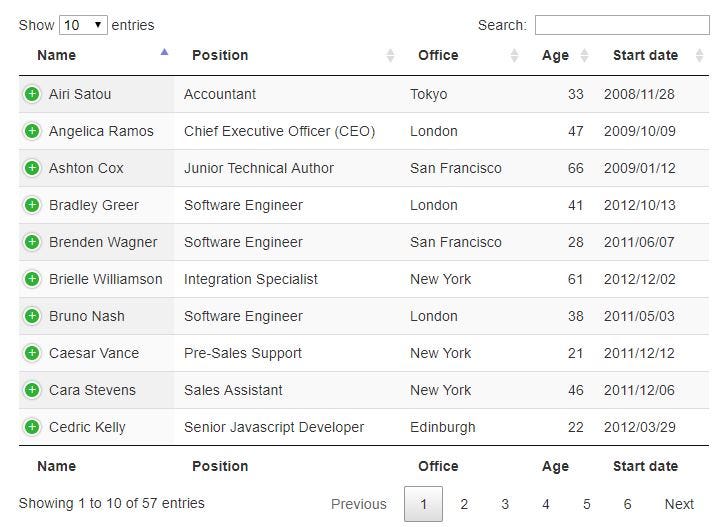Focus the Search input field
This screenshot has width=716, height=527.
tap(621, 25)
